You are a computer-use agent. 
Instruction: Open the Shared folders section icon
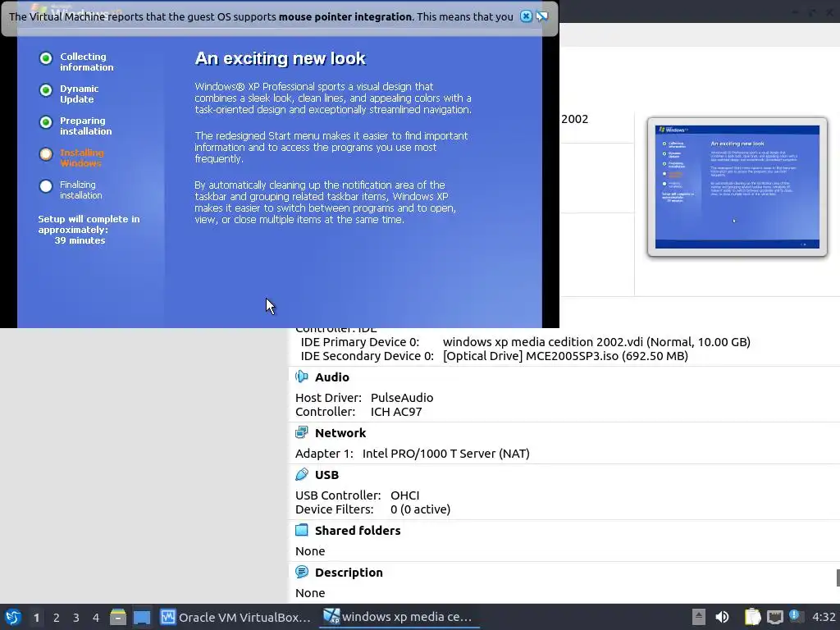click(x=302, y=530)
